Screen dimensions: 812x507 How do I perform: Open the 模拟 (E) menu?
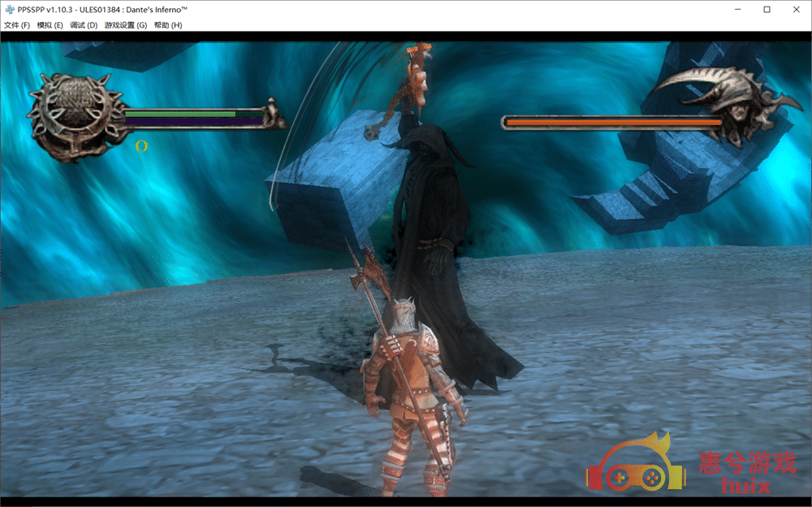click(50, 25)
